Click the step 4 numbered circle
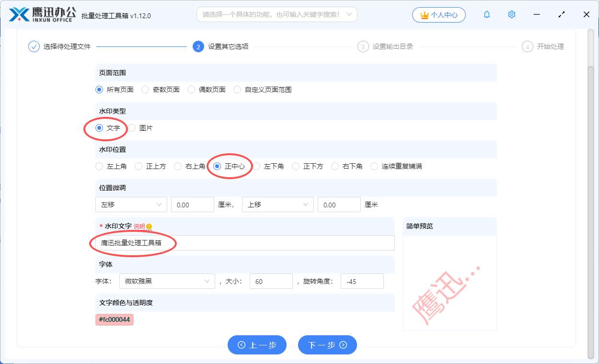 pyautogui.click(x=528, y=46)
